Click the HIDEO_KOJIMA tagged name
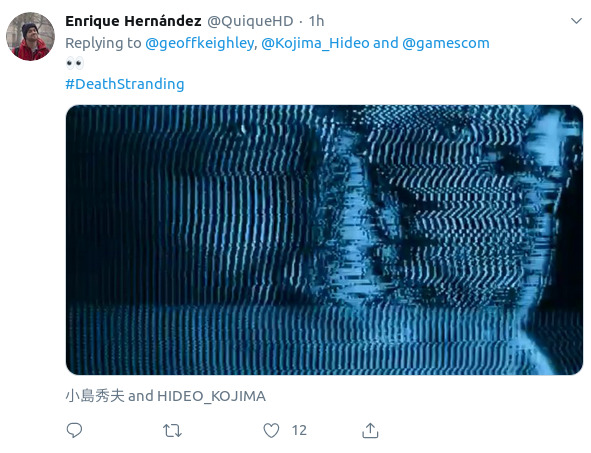Viewport: 591px width, 453px height. click(211, 396)
